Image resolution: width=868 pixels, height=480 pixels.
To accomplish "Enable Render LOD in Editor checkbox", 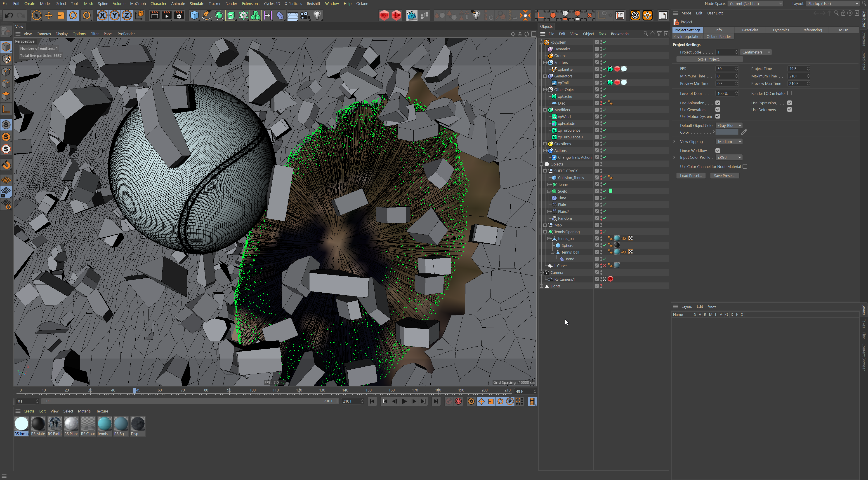I will [x=790, y=93].
